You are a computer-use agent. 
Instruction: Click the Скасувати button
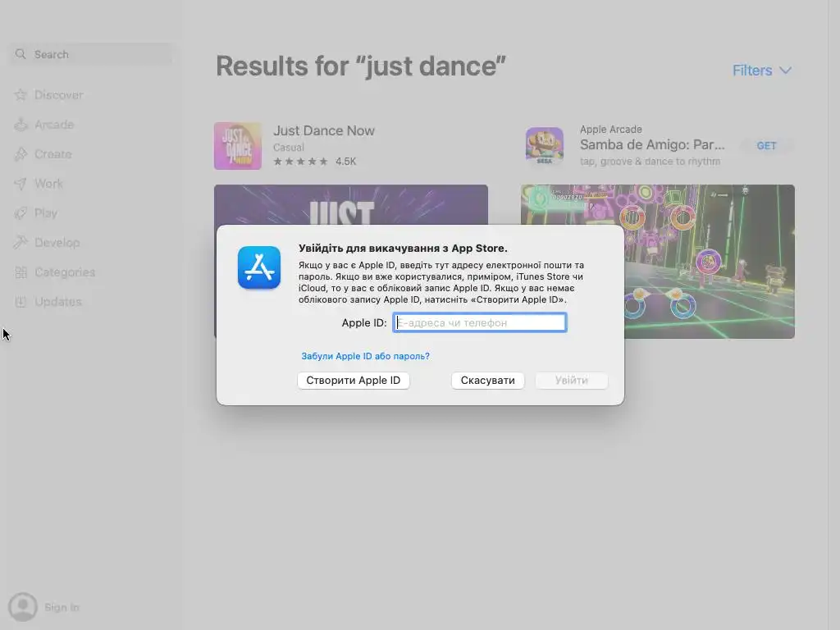(x=488, y=381)
